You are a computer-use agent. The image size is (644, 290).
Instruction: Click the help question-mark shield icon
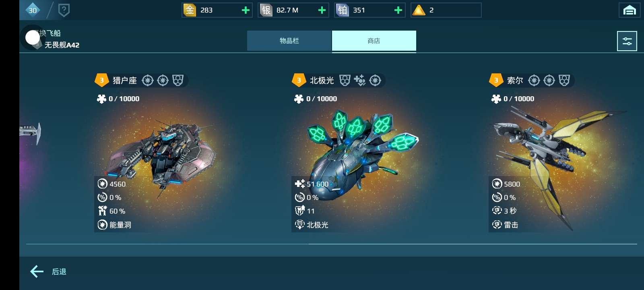64,10
